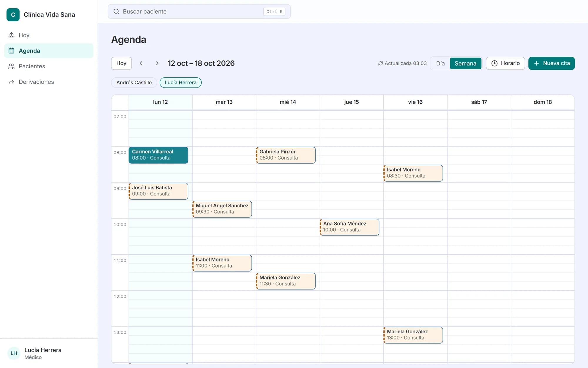Toggle the Lucía Herrera doctor filter chip
The height and width of the screenshot is (368, 588).
[181, 82]
